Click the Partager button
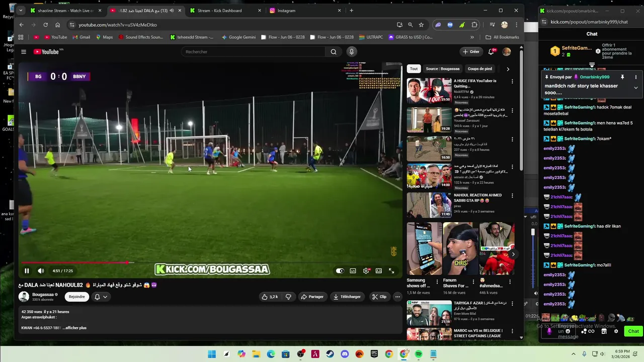 tap(312, 297)
